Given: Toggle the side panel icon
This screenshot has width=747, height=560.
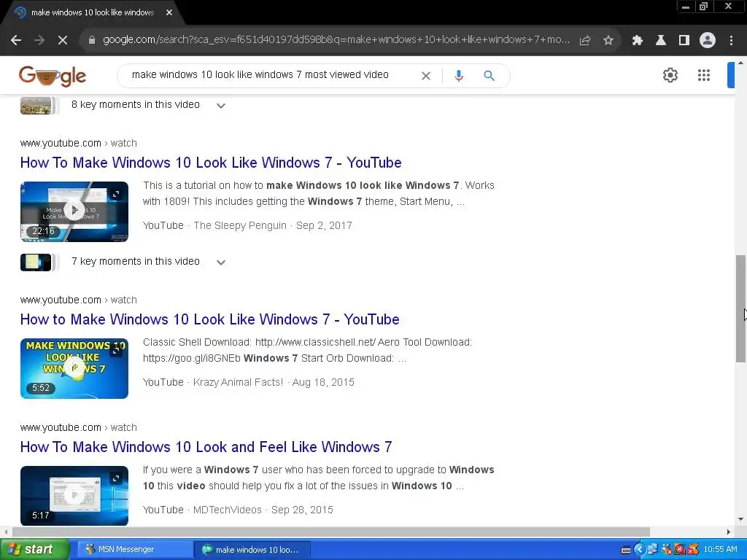Looking at the screenshot, I should [684, 41].
